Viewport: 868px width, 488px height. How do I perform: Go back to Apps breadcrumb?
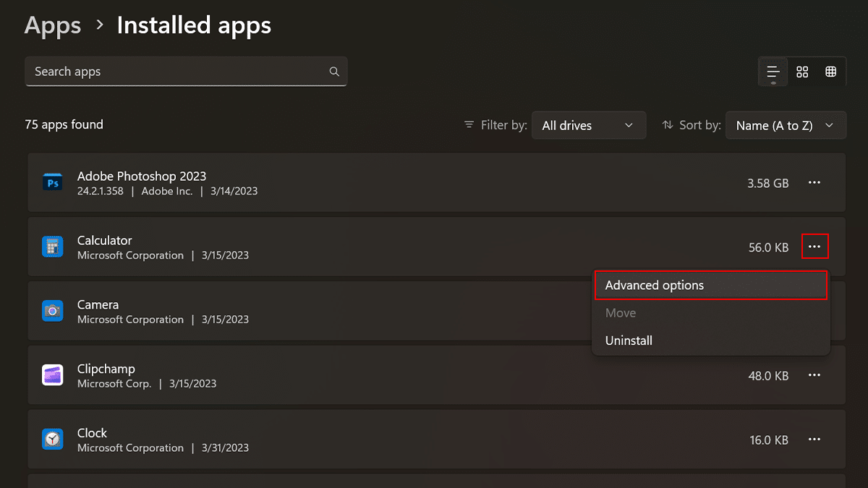[x=52, y=26]
